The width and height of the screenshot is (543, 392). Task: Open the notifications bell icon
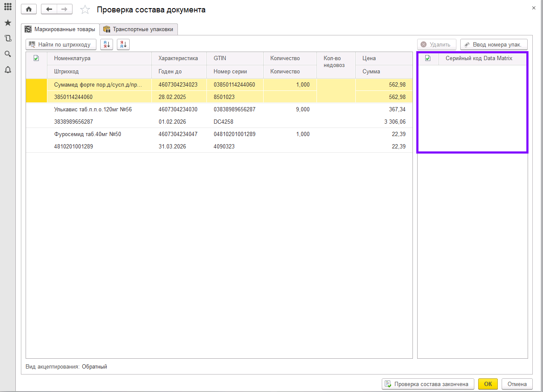click(x=8, y=70)
